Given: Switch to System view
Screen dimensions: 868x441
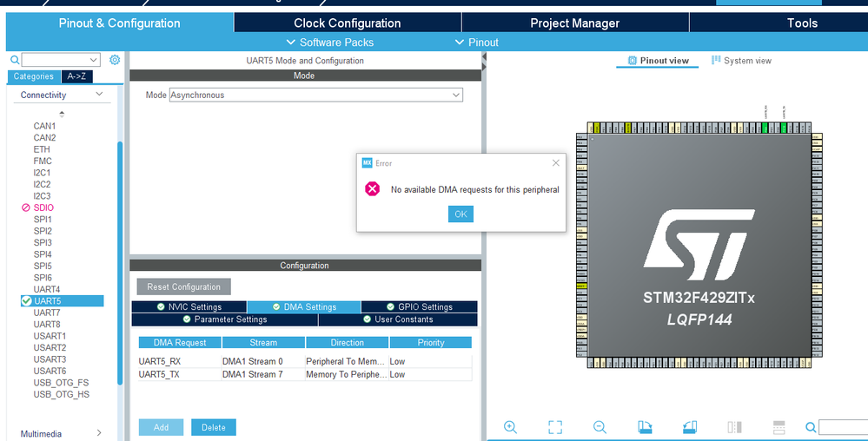Looking at the screenshot, I should 741,60.
